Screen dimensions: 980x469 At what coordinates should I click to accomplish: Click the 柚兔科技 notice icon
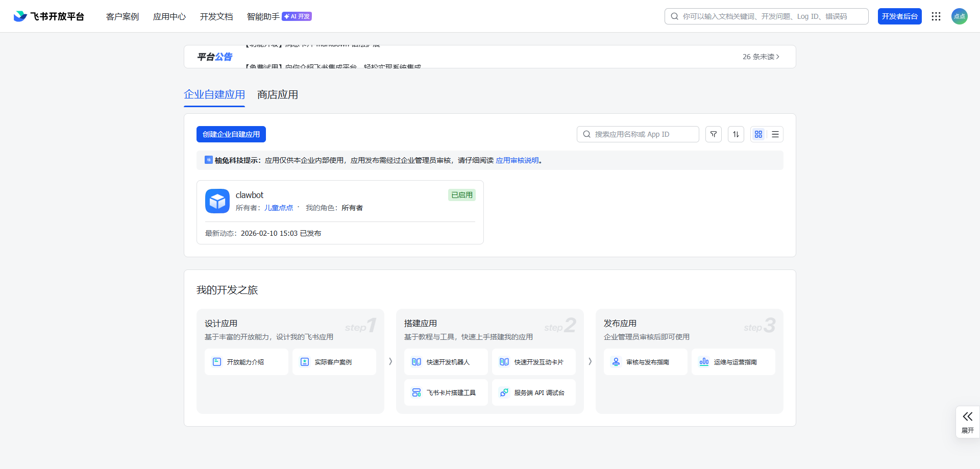click(x=209, y=160)
